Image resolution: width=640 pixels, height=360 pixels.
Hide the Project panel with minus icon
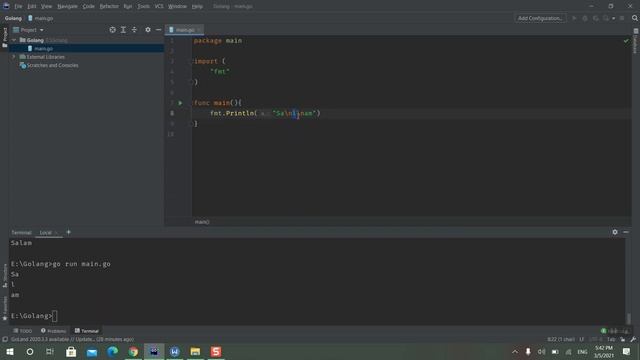click(x=158, y=30)
